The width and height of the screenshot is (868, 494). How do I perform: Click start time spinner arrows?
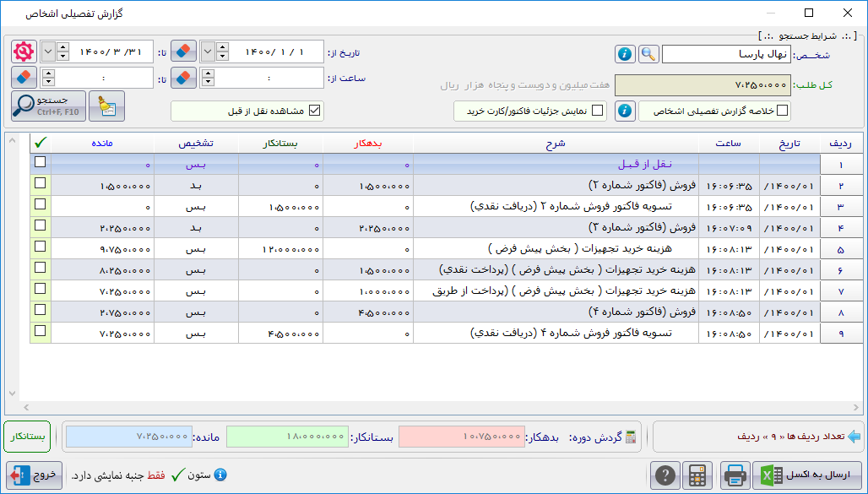(x=208, y=78)
